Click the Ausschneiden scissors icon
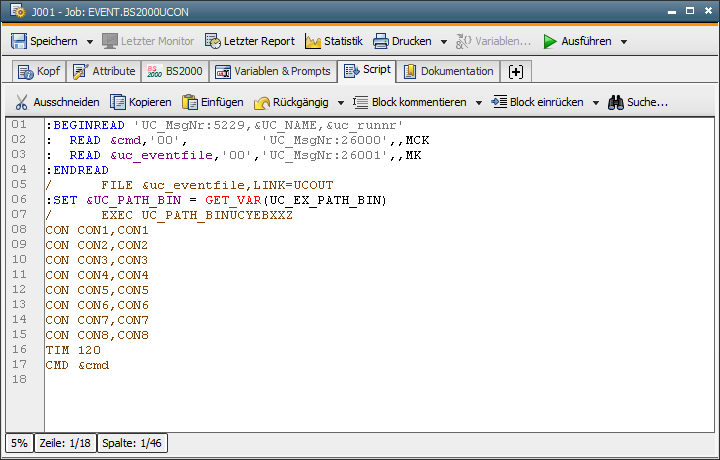This screenshot has width=720, height=460. [x=21, y=102]
